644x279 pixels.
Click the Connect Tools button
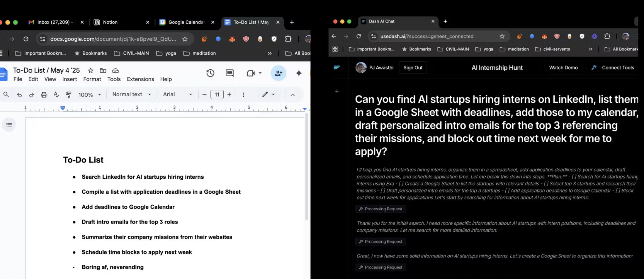click(612, 68)
